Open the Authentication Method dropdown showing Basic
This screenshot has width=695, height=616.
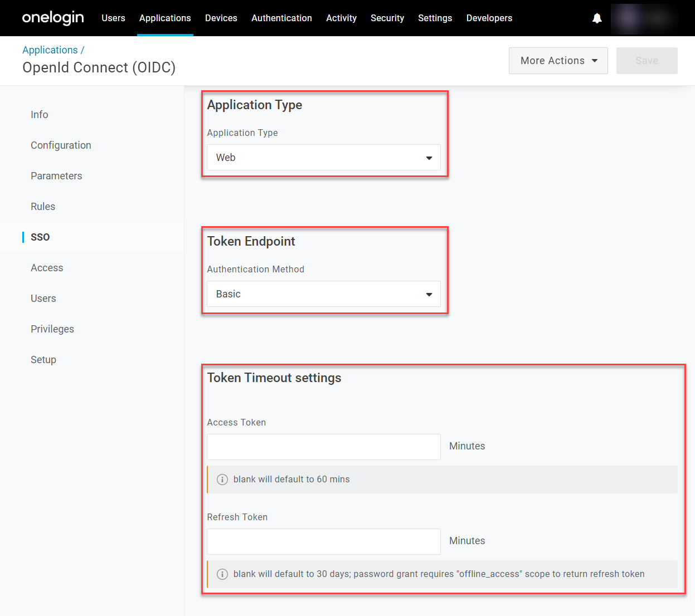point(323,294)
